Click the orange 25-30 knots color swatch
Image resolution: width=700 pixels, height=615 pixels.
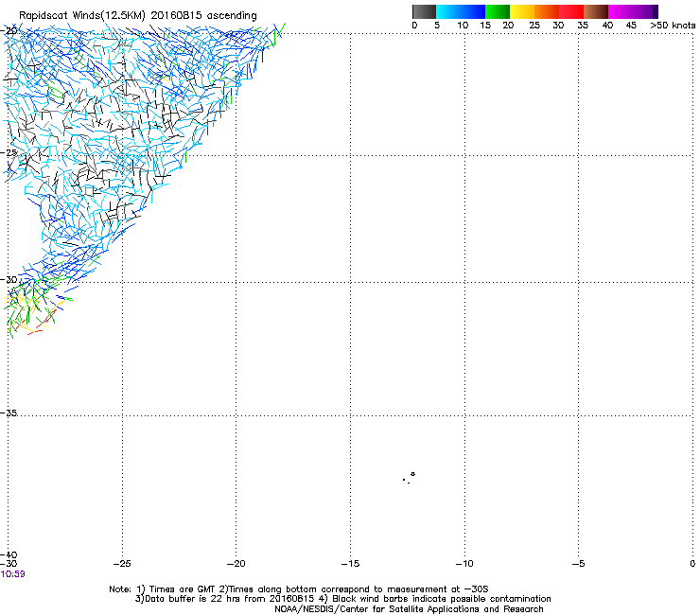tap(547, 11)
